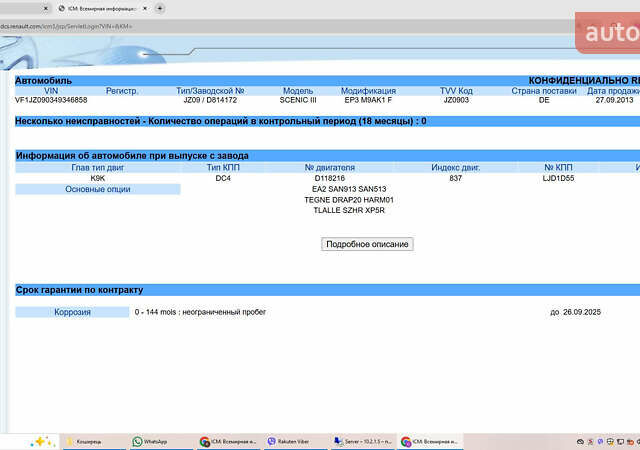Click the Коррозия warranty label
This screenshot has height=450, width=640.
72,312
